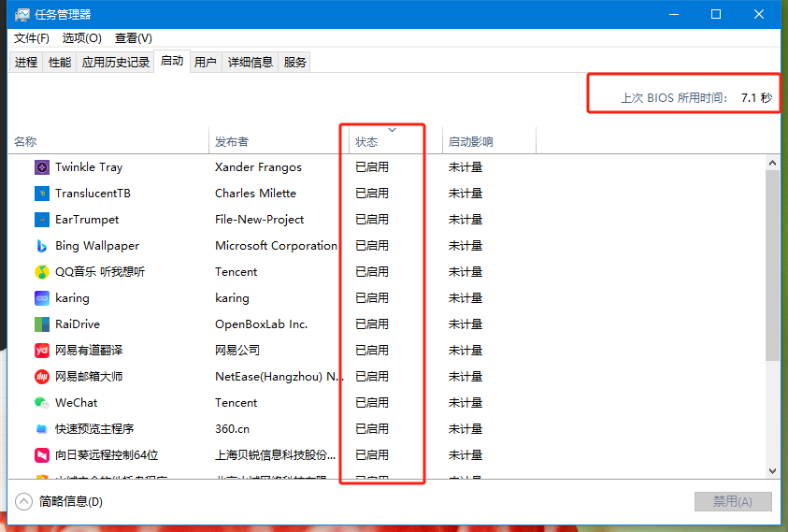
Task: Switch to the 用户 tab
Action: tap(206, 63)
